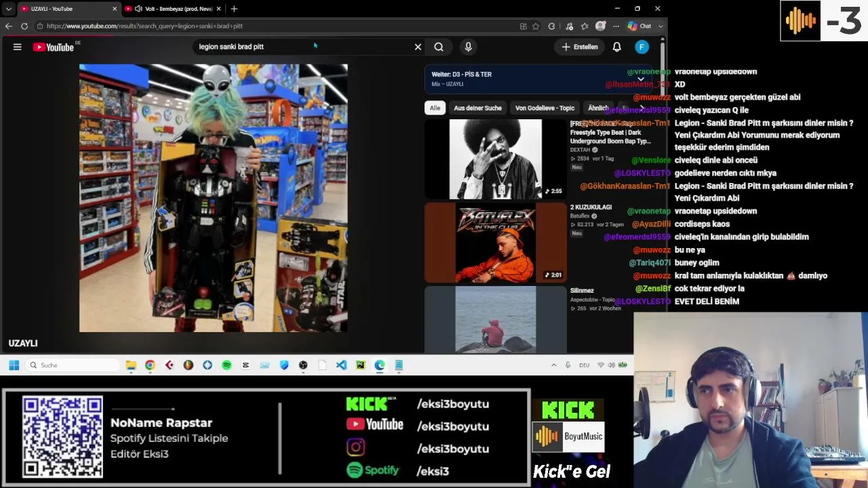
Task: Open the tab search dropdown arrow
Action: click(8, 9)
